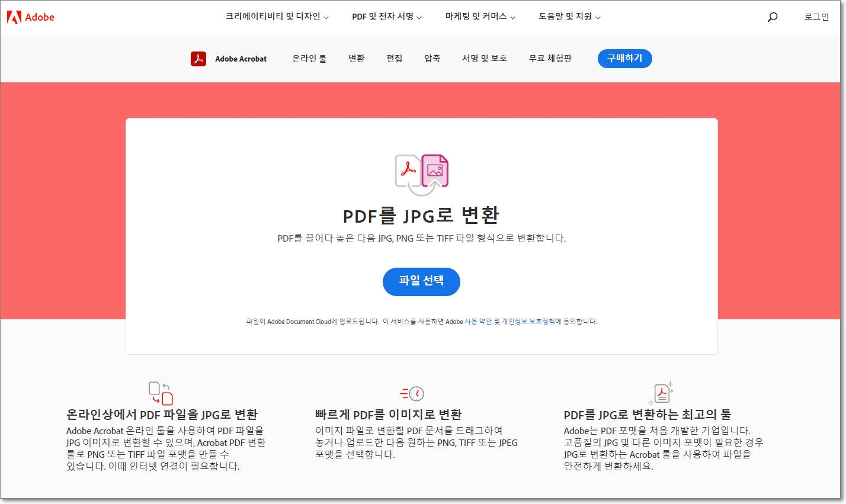Viewport: 846px width, 504px height.
Task: Open the 개인정보 보호정책 link
Action: pos(528,322)
